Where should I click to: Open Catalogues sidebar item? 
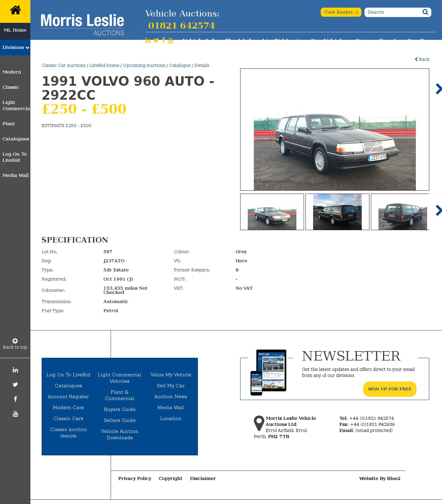coord(16,139)
